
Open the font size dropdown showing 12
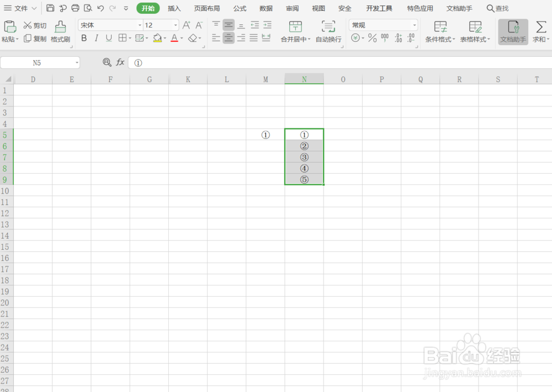176,25
